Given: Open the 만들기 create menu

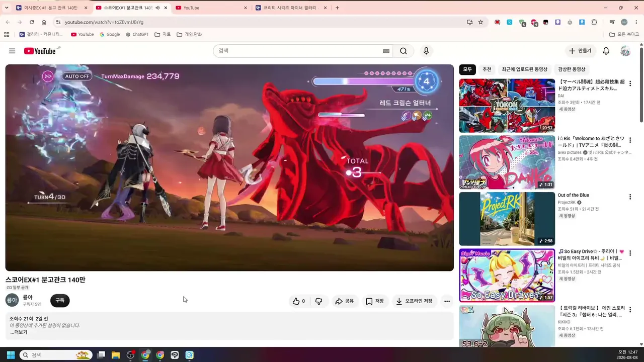Looking at the screenshot, I should click(580, 51).
